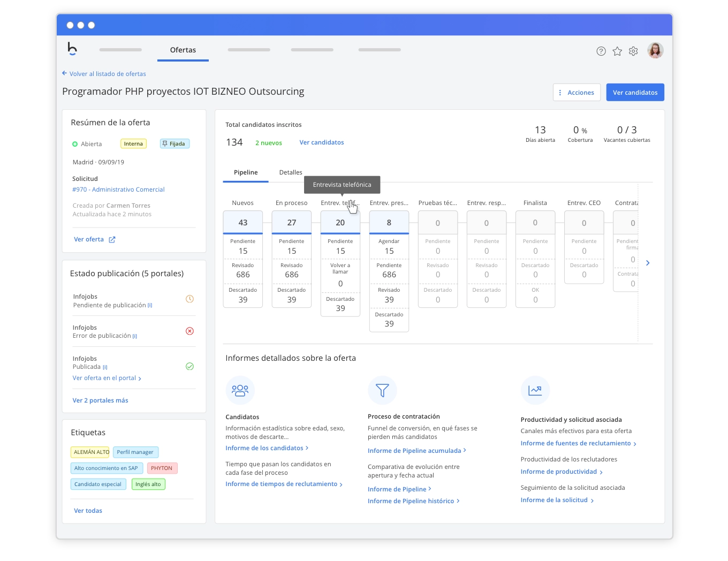This screenshot has height=561, width=728.
Task: Click the external link icon beside Ver oferta
Action: 112,240
